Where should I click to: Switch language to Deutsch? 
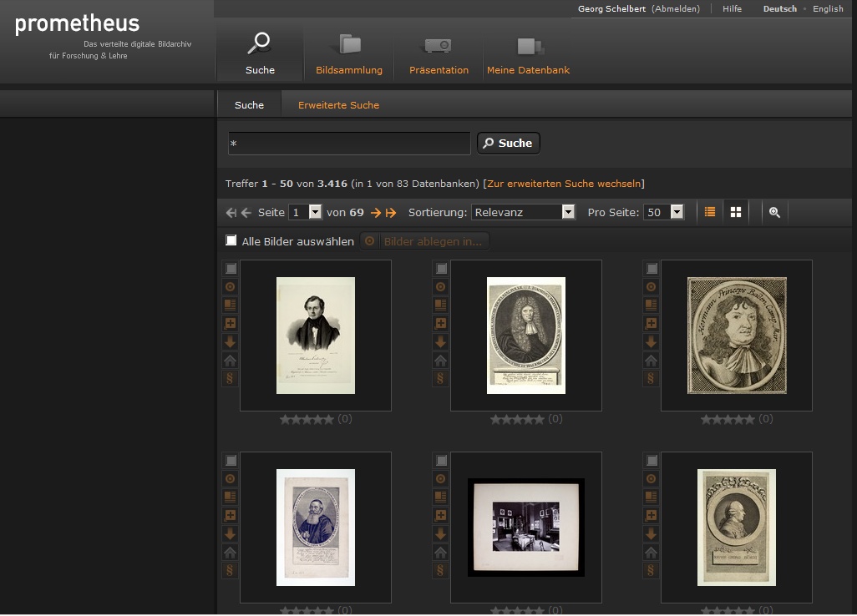780,8
